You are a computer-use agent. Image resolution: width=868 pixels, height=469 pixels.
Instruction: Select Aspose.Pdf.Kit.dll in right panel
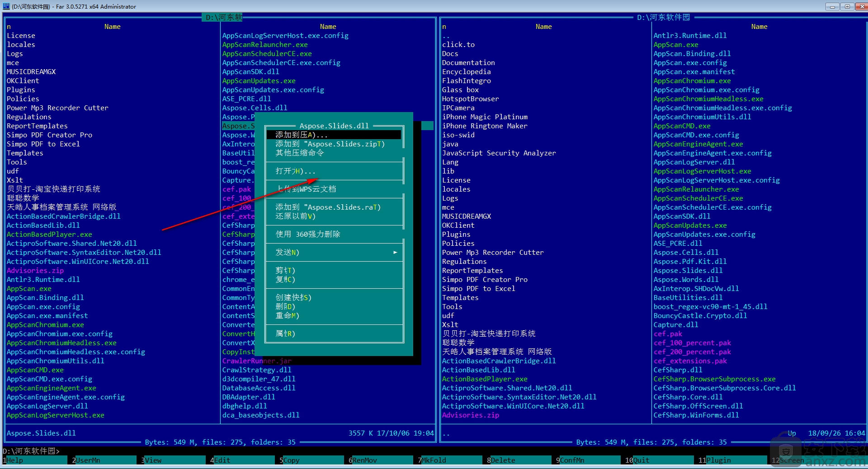click(x=690, y=261)
